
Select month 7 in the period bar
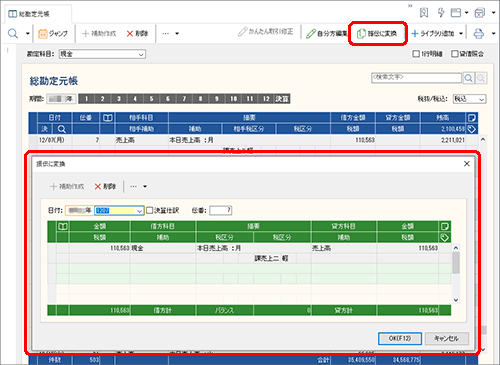click(x=184, y=99)
